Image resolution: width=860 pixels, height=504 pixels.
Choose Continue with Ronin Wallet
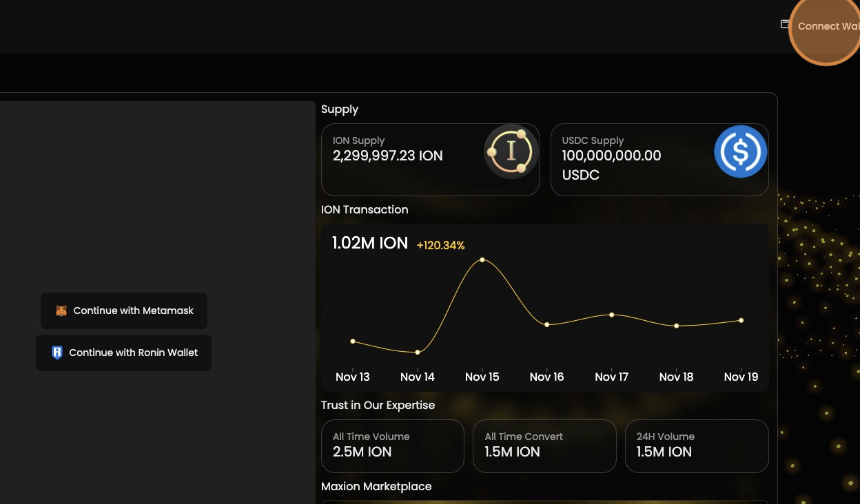pyautogui.click(x=124, y=353)
